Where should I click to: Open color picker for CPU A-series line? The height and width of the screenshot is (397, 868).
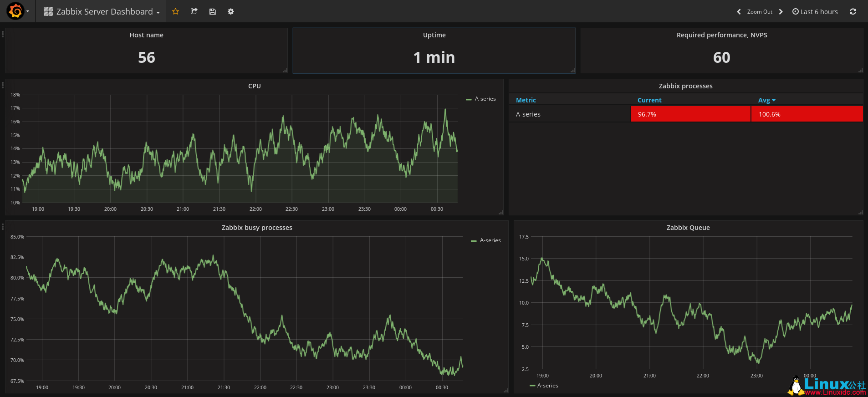click(469, 99)
